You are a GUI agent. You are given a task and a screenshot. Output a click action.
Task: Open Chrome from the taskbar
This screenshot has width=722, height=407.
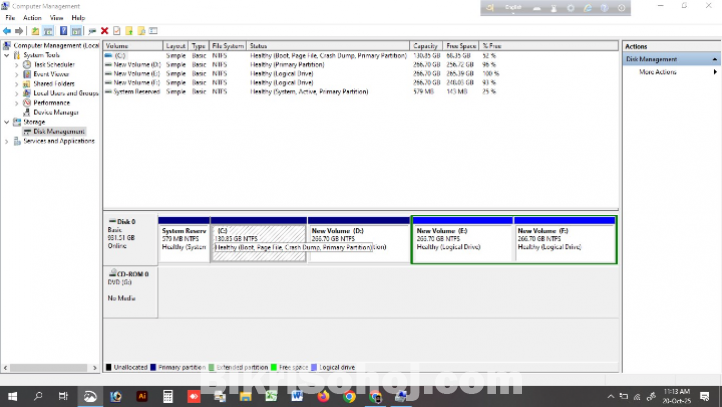pyautogui.click(x=349, y=396)
